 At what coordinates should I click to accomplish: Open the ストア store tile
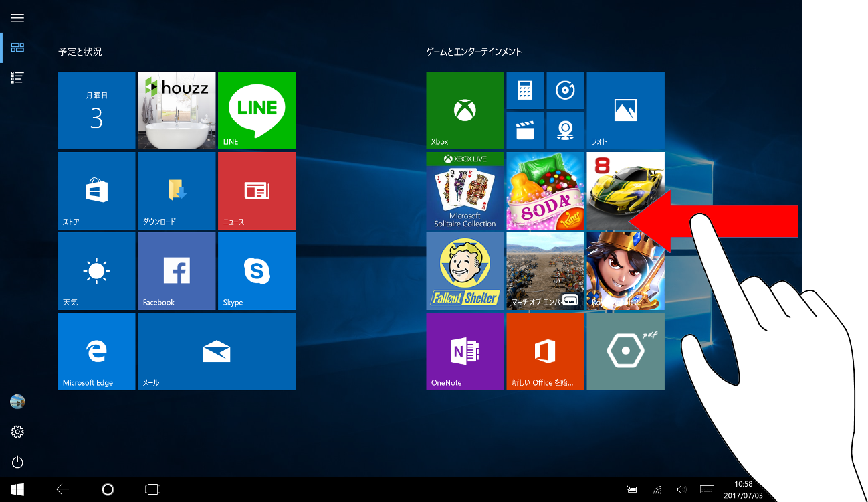pos(96,191)
